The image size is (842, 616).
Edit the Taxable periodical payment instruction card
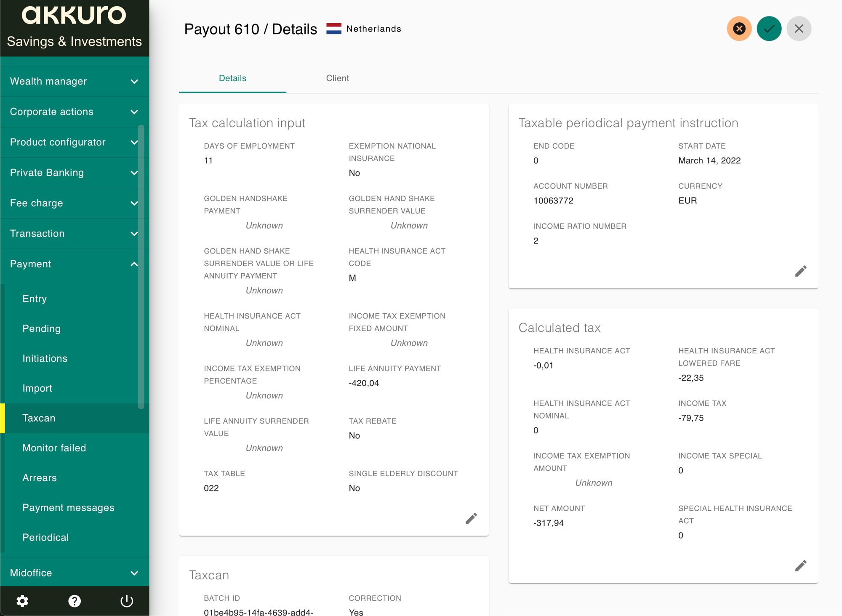point(801,271)
